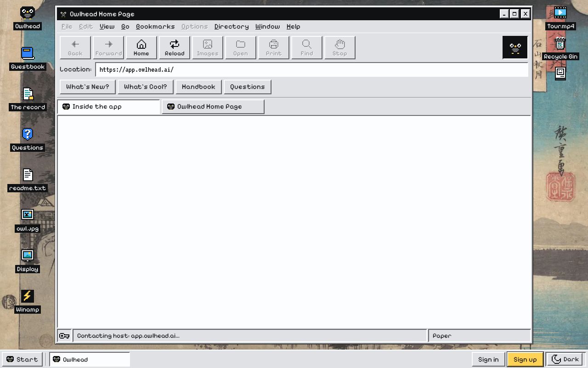
Task: Click the yellow Sign up button
Action: coord(525,359)
